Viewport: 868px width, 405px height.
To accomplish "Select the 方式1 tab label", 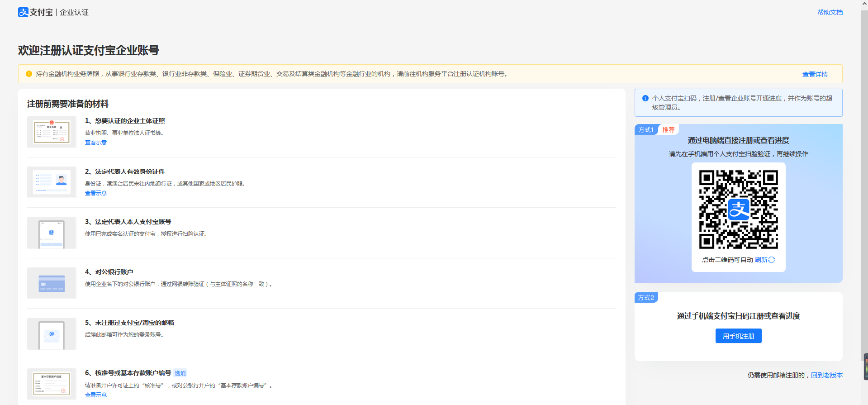I will (x=645, y=130).
